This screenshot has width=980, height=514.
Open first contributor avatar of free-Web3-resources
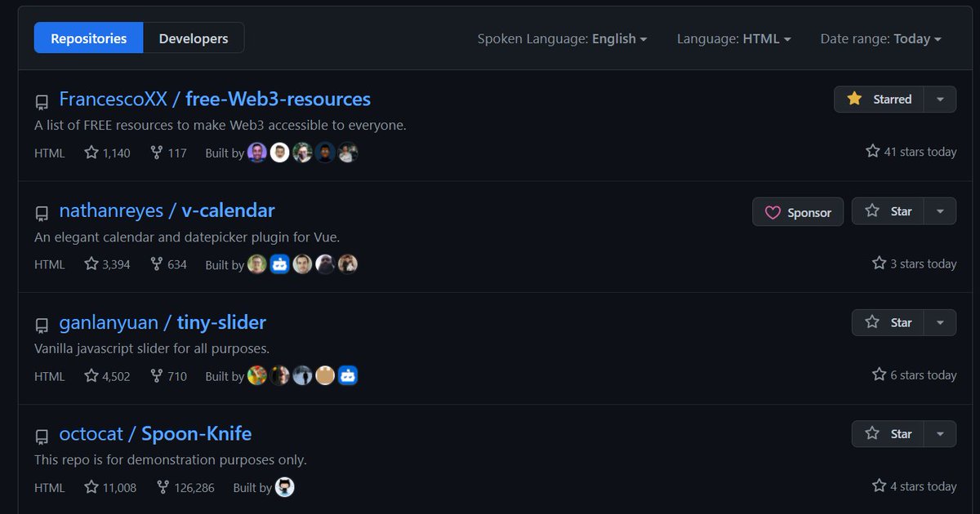[x=257, y=153]
